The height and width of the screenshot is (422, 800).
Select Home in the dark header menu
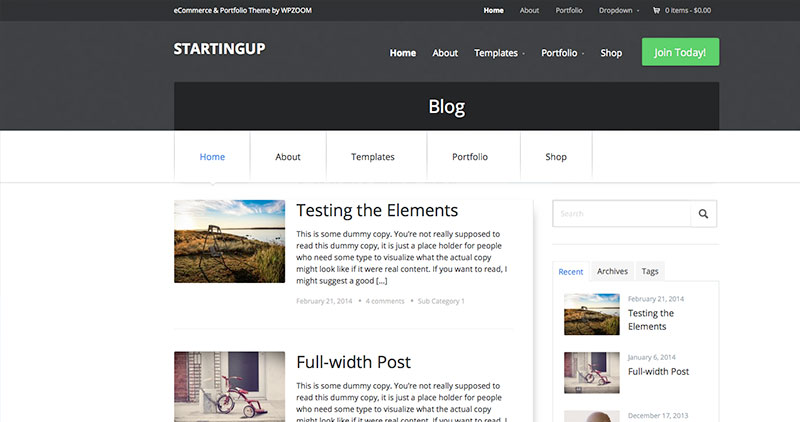point(403,53)
